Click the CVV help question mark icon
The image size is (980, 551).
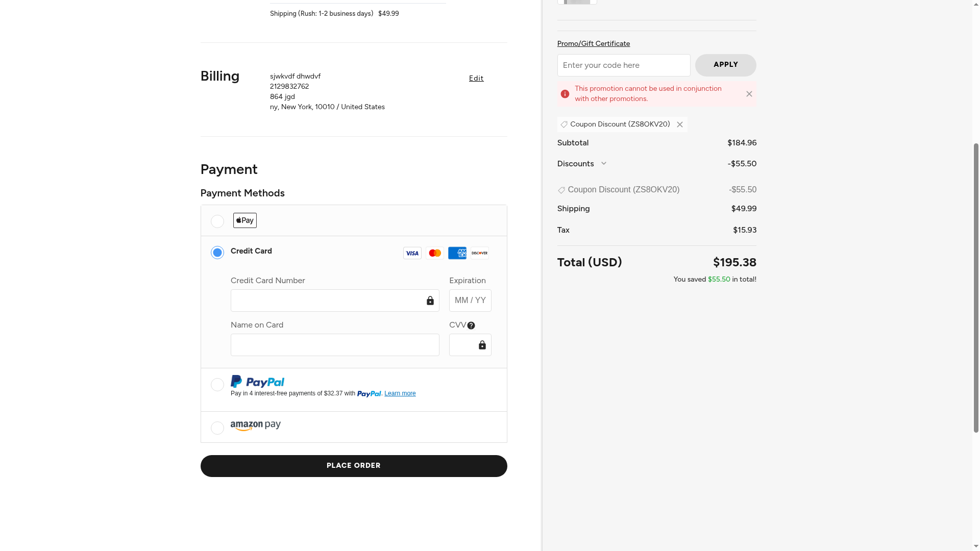(x=471, y=325)
